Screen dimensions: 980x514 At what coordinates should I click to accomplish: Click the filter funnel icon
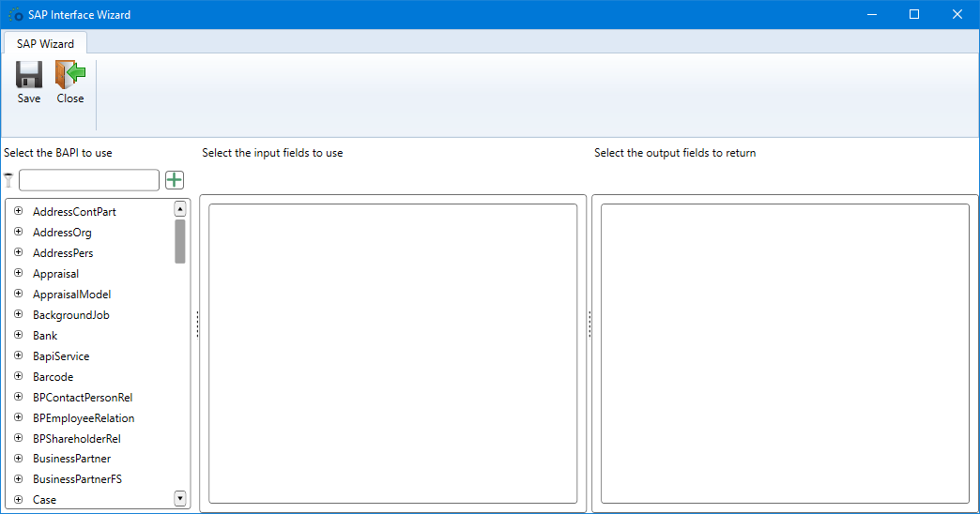tap(9, 180)
